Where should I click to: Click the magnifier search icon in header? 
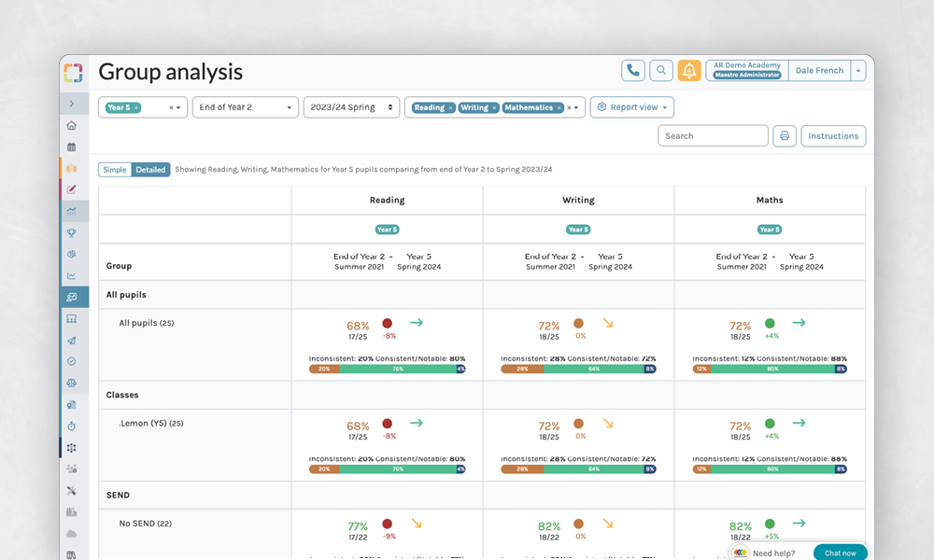tap(661, 70)
